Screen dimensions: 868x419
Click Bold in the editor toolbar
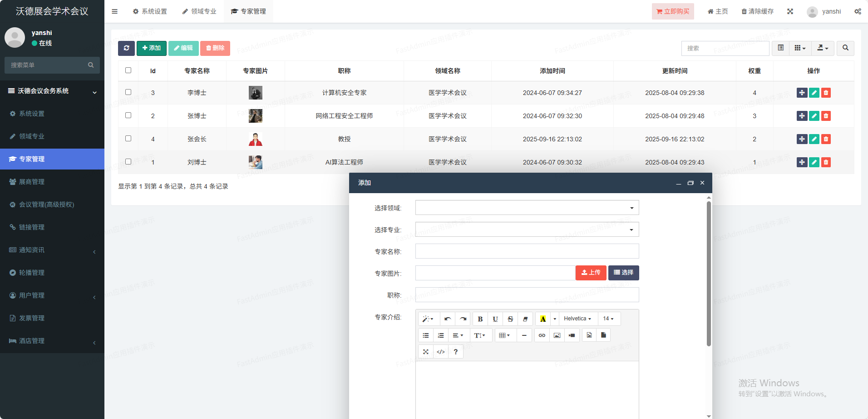[x=480, y=319]
